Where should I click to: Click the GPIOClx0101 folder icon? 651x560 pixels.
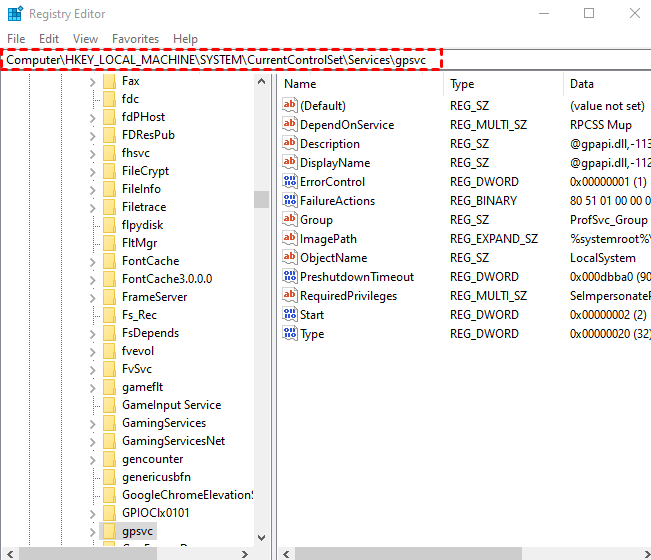click(x=110, y=513)
